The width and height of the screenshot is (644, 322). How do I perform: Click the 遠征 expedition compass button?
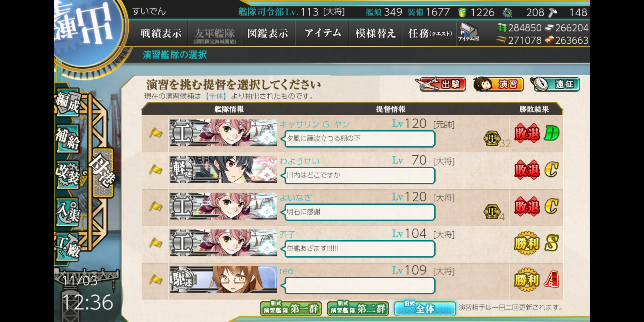555,84
